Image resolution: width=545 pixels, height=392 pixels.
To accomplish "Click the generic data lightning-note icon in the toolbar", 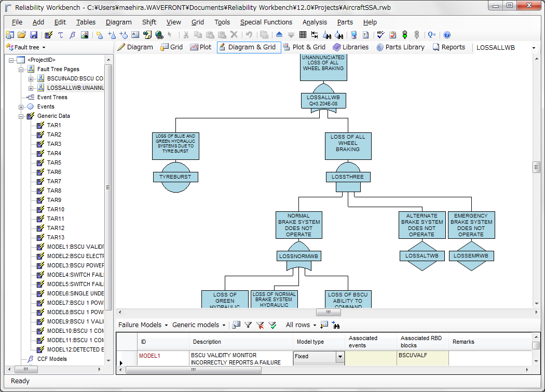I will [x=49, y=35].
